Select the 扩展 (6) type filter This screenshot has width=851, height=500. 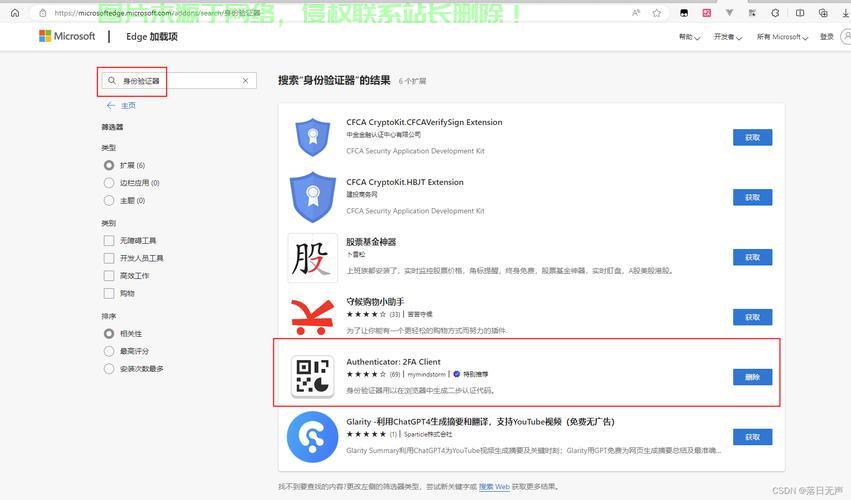pos(109,165)
